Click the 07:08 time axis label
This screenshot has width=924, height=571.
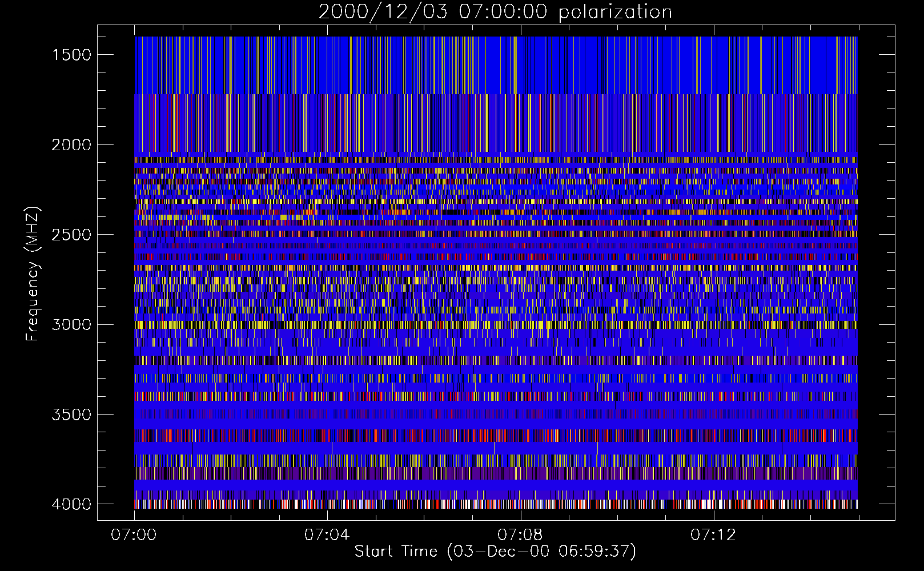[x=520, y=535]
